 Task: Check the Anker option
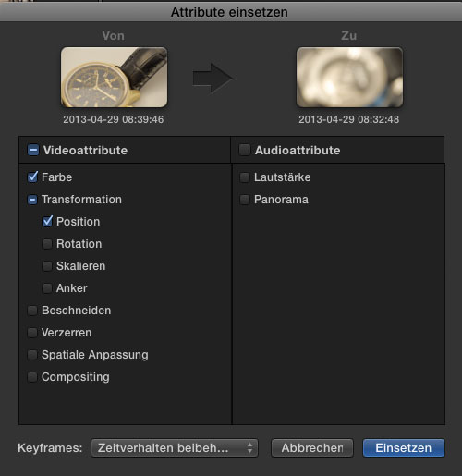47,288
